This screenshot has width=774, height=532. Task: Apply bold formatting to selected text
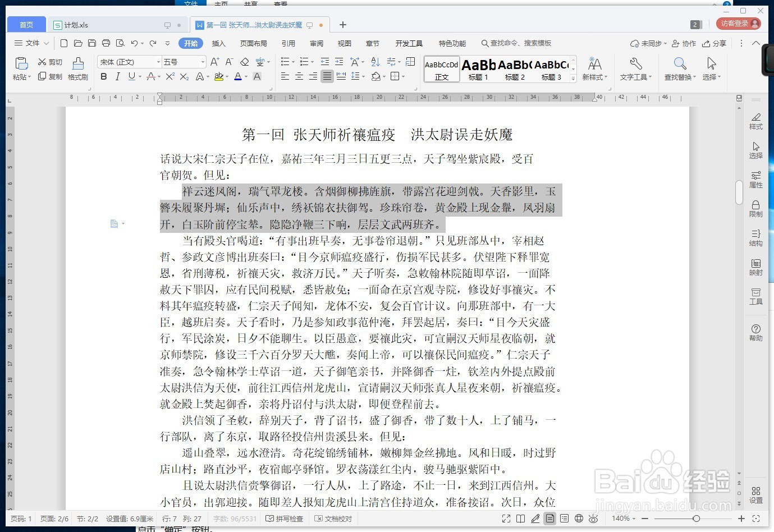(x=103, y=76)
